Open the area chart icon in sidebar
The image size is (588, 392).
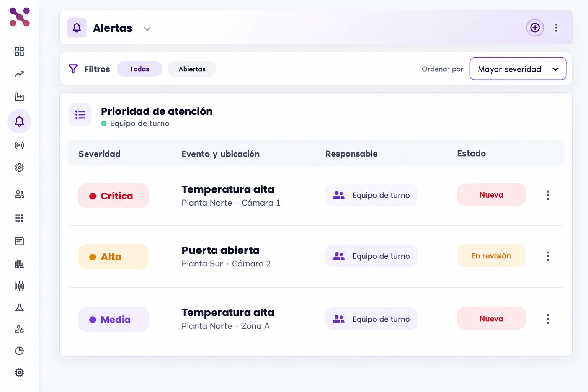click(19, 96)
